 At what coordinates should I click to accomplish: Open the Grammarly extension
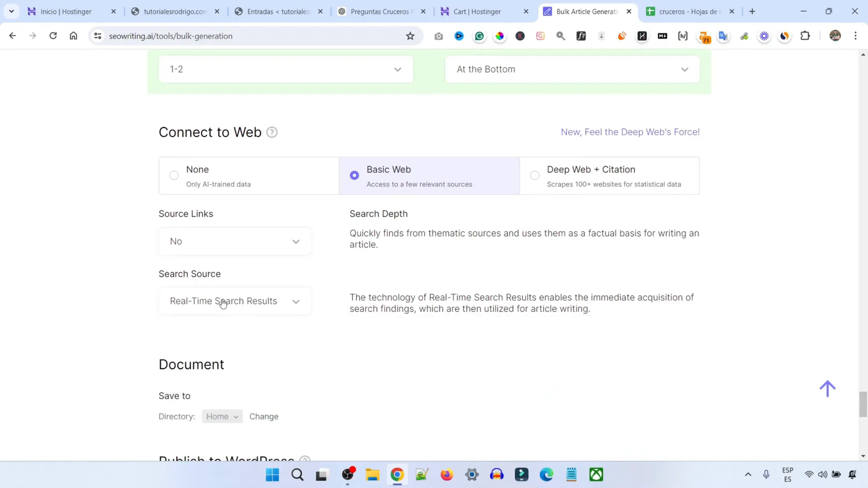(479, 36)
